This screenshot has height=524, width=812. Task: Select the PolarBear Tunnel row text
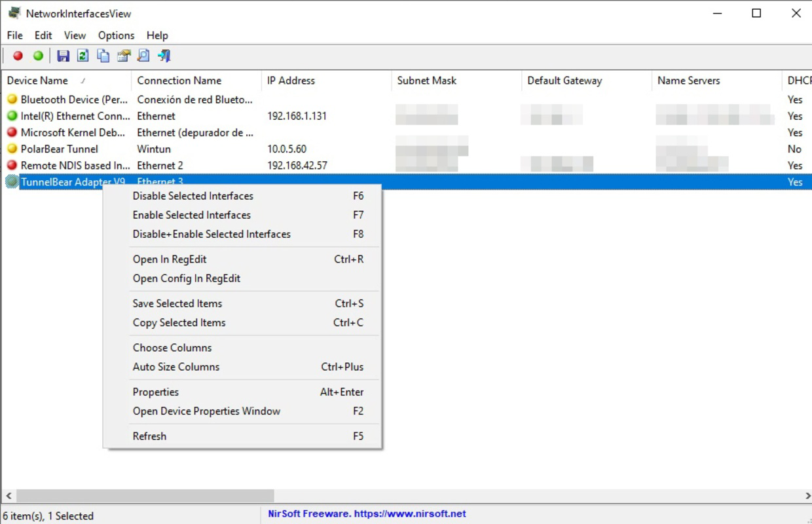59,149
